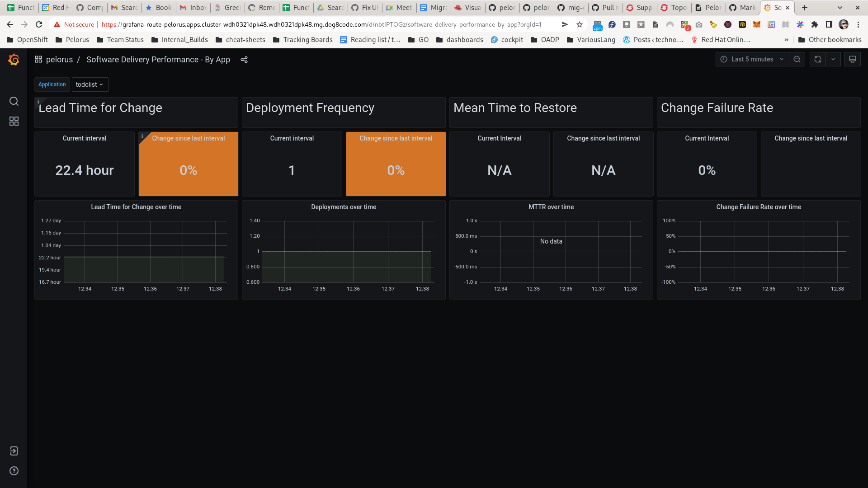
Task: Click the 0% Deployment Frequency change panel
Action: pos(396,164)
